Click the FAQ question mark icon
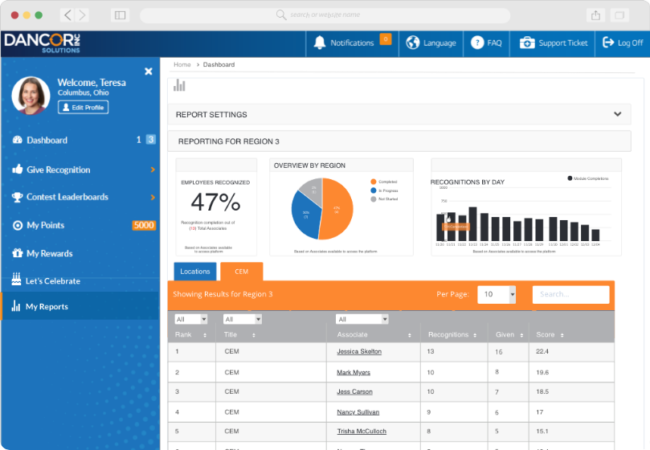The height and width of the screenshot is (450, 650). [477, 42]
